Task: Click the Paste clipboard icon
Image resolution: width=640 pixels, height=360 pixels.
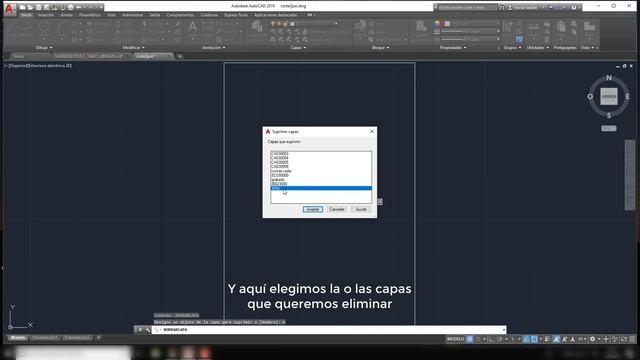Action: pyautogui.click(x=562, y=28)
